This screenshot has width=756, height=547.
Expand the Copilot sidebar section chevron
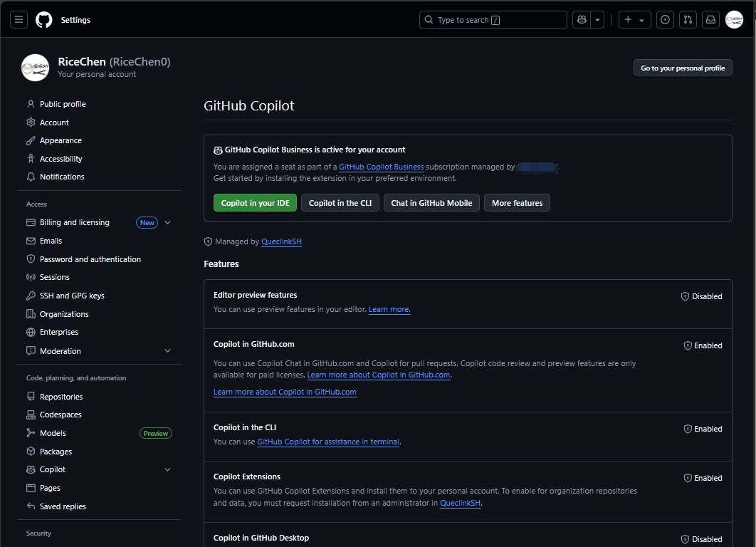[x=168, y=469]
